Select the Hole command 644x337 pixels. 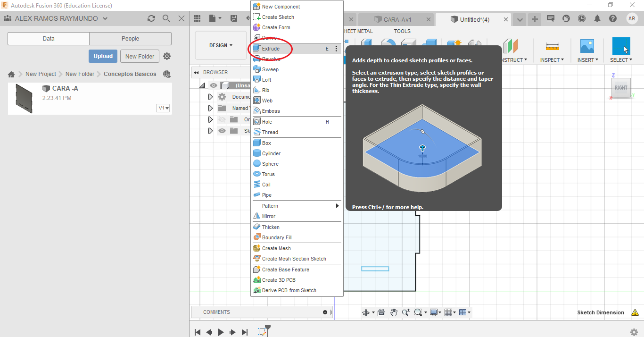click(x=297, y=122)
